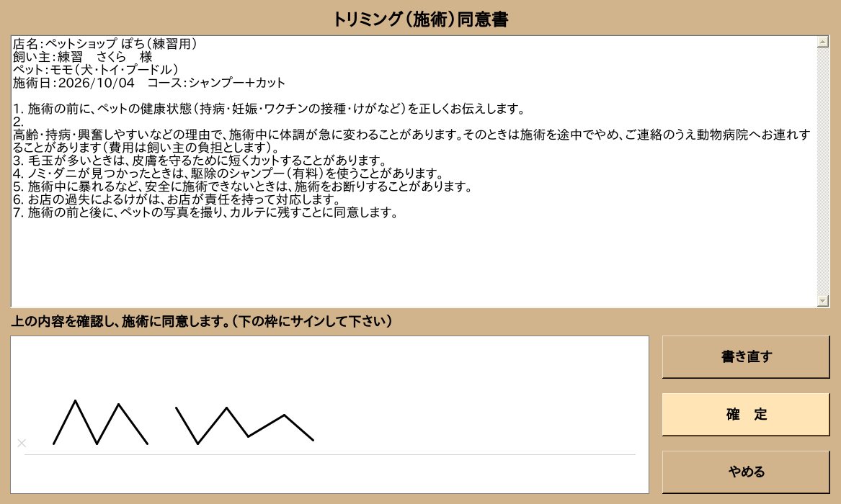Click the line '飼い主：練習 さくら 様'

pos(83,57)
